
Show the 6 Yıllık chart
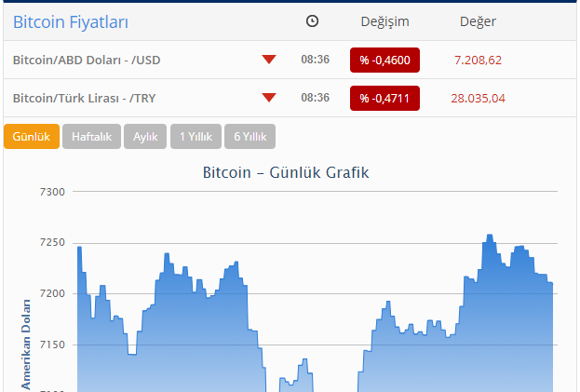[250, 137]
